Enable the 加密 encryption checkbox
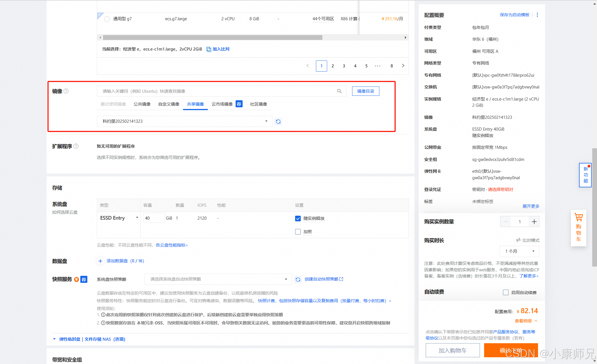This screenshot has width=597, height=364. coord(298,232)
